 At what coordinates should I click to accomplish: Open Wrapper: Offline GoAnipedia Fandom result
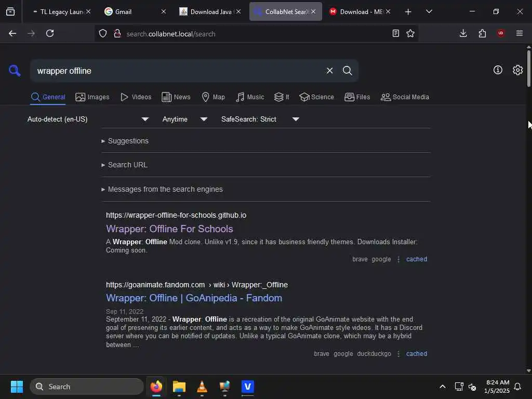click(x=194, y=298)
